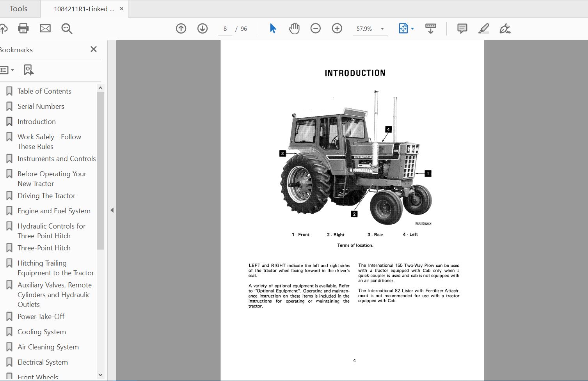Jump to the Cooling System bookmark
588x381 pixels.
click(x=41, y=331)
